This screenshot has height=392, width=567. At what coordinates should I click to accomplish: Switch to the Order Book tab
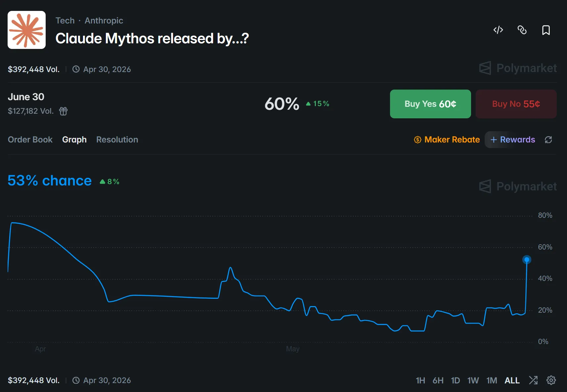point(30,139)
